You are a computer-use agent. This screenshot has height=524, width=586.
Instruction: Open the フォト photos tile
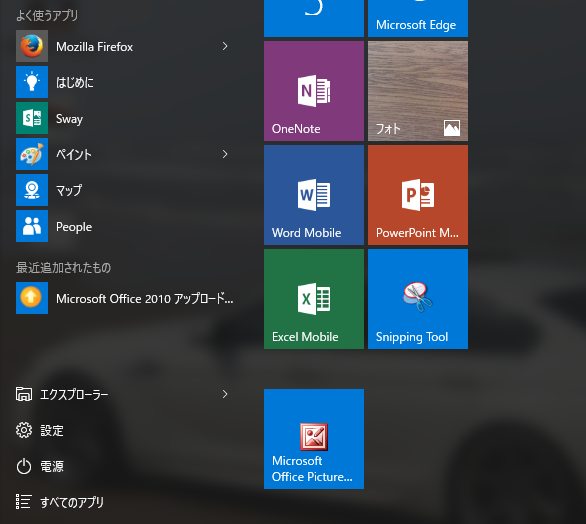418,91
